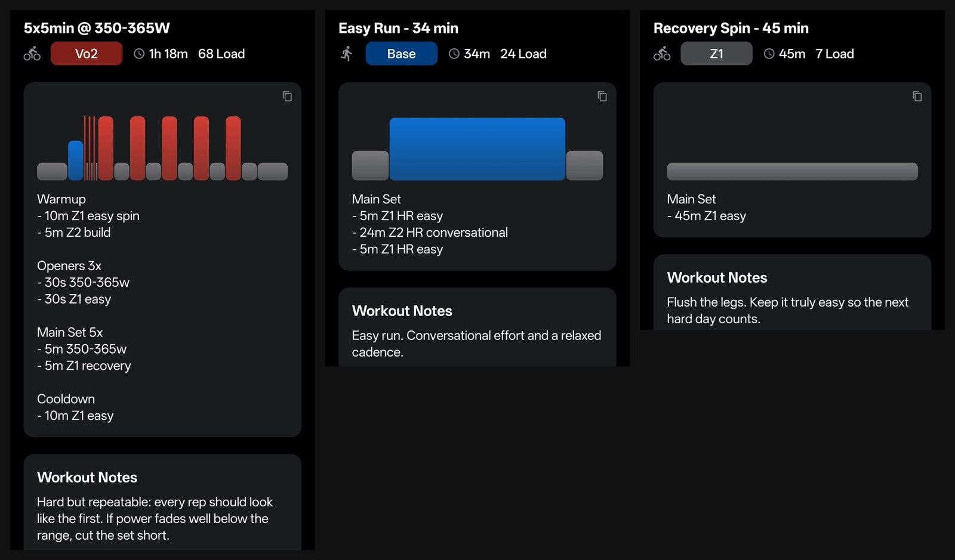Copy the Easy Run workout description
Screen dimensions: 955x560
(x=602, y=96)
